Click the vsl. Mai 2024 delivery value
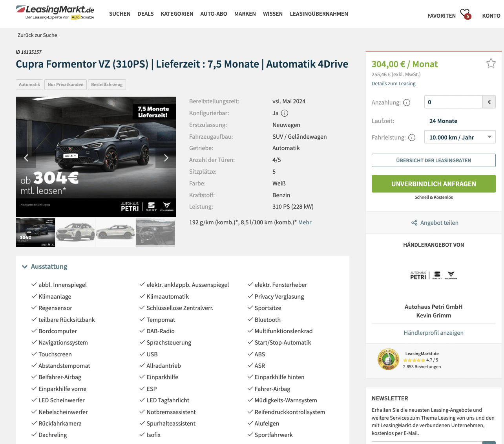 tap(289, 101)
